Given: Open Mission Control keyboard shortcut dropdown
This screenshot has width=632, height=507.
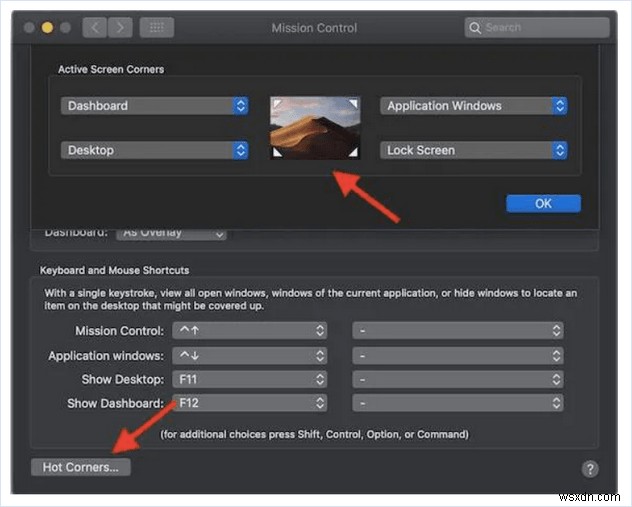Looking at the screenshot, I should tap(249, 330).
